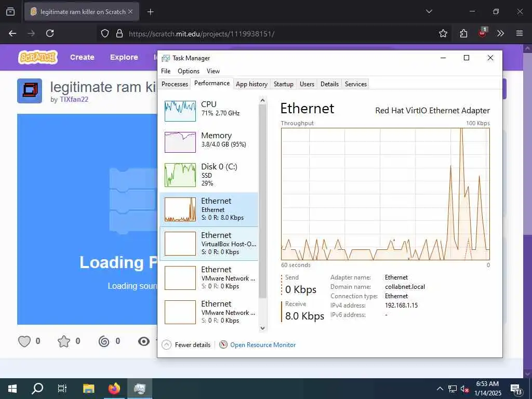Open a new browser tab
The image size is (532, 399).
coord(150,12)
